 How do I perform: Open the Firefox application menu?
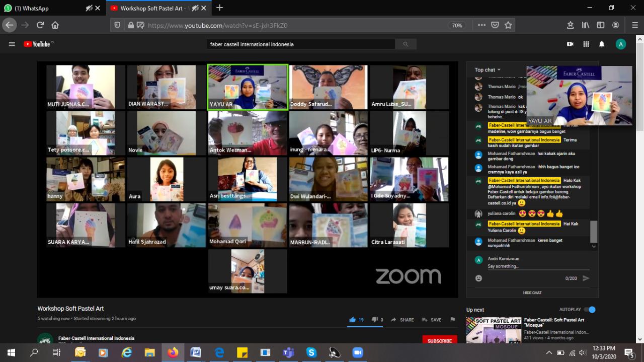tap(635, 25)
